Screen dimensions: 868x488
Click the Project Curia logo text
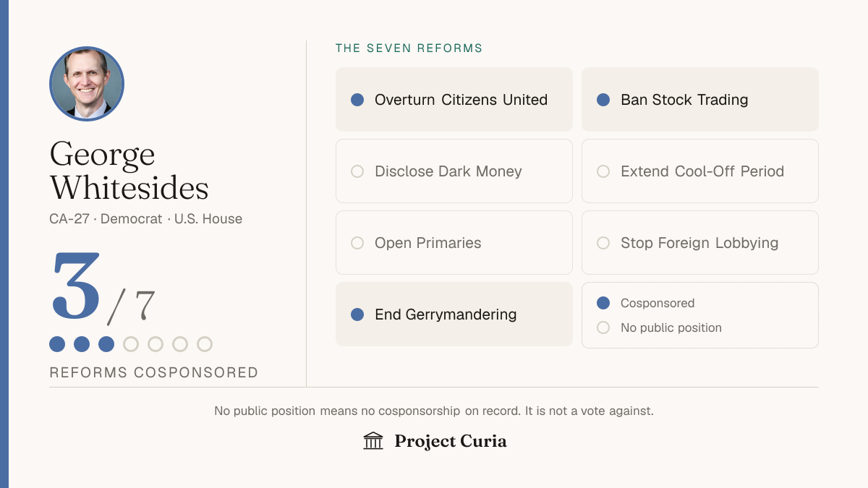[x=451, y=441]
